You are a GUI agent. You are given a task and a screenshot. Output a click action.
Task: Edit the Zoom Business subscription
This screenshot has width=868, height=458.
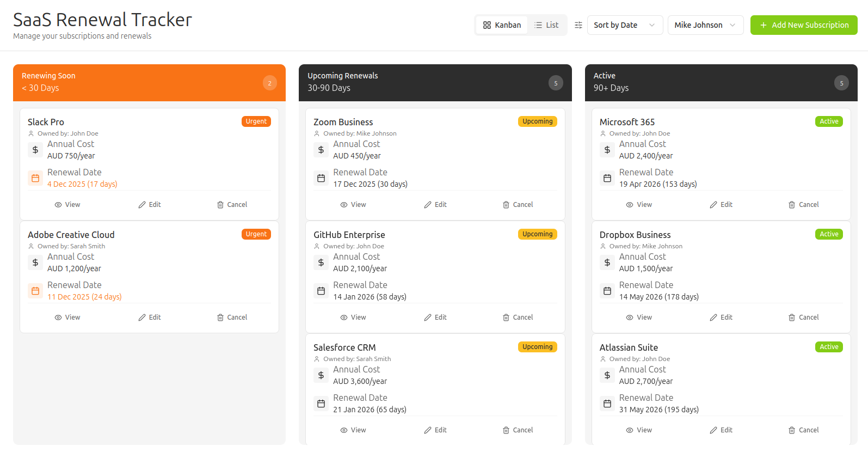(435, 205)
